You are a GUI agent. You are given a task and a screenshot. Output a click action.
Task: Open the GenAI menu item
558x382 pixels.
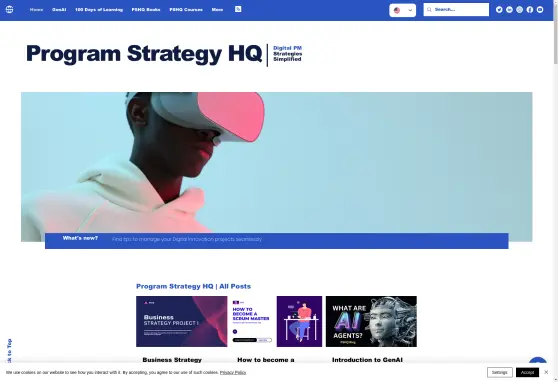point(59,10)
